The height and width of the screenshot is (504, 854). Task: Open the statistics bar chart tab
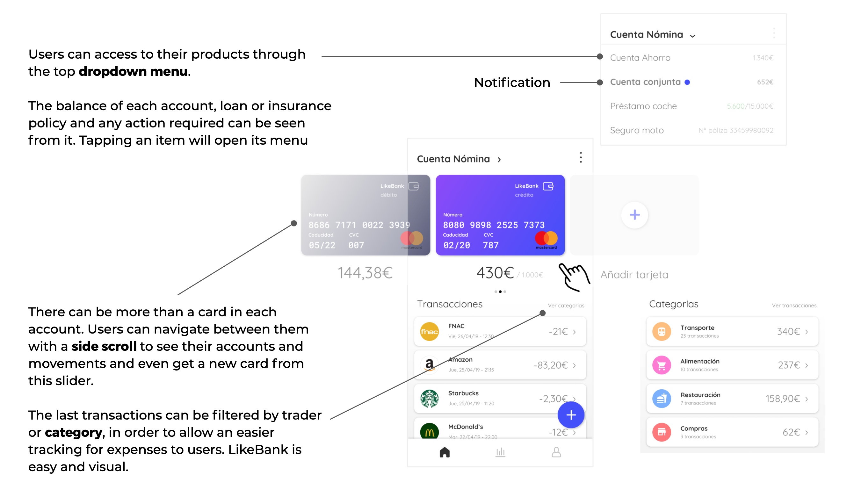500,452
